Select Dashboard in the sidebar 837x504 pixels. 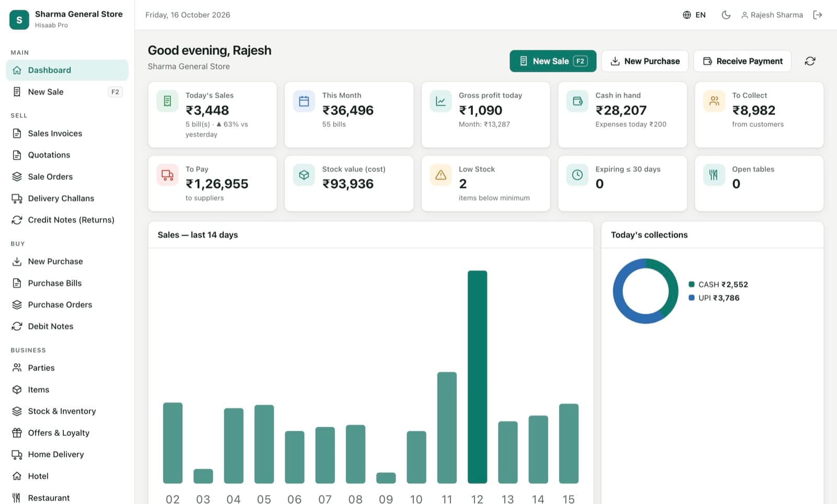[67, 70]
